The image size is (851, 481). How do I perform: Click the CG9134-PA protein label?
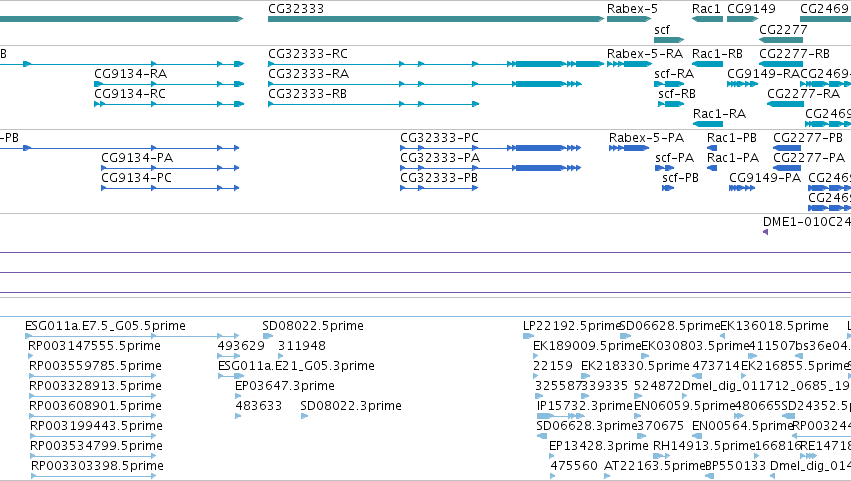tap(137, 158)
